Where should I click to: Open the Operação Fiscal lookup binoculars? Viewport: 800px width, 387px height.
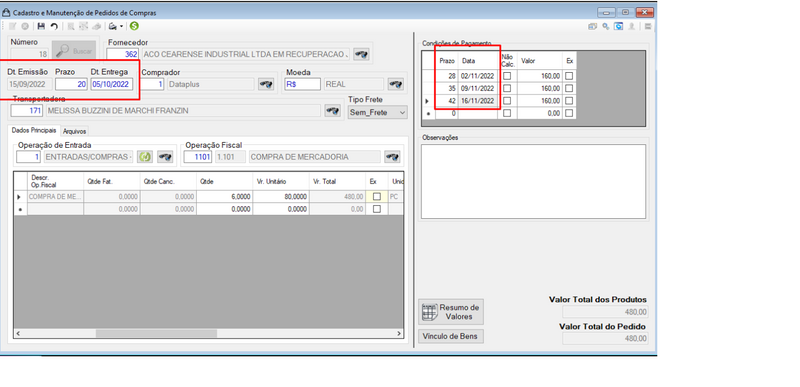tap(392, 157)
